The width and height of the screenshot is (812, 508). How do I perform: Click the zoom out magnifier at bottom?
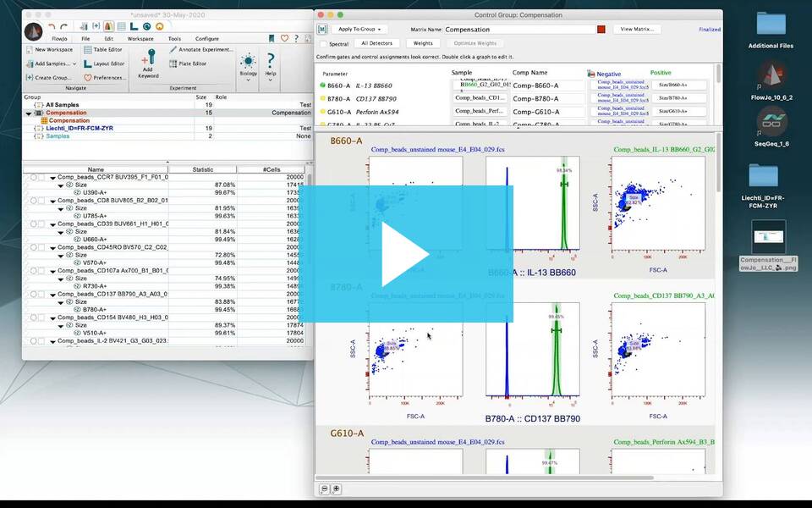324,489
